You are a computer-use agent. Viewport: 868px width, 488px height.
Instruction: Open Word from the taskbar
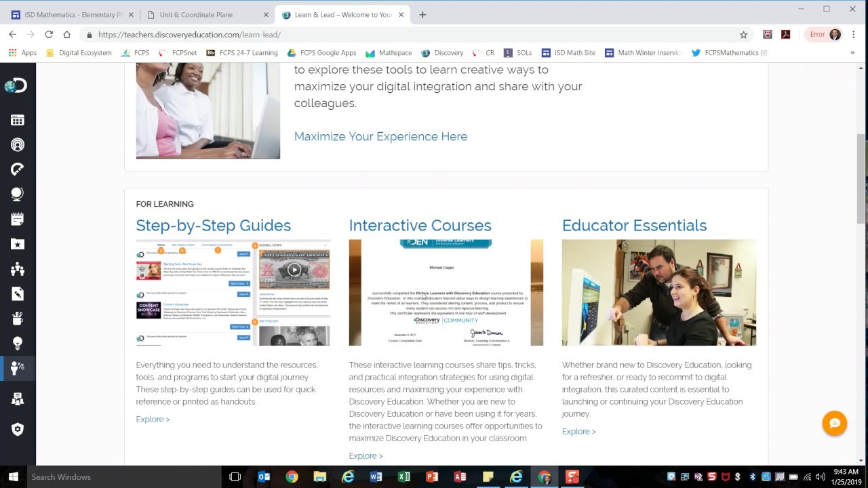[376, 477]
